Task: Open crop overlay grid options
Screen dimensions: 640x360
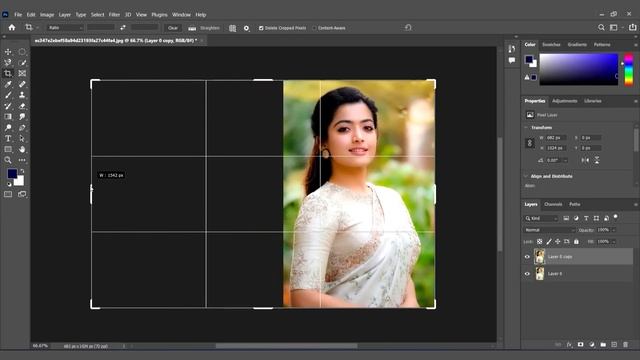Action: pos(232,28)
